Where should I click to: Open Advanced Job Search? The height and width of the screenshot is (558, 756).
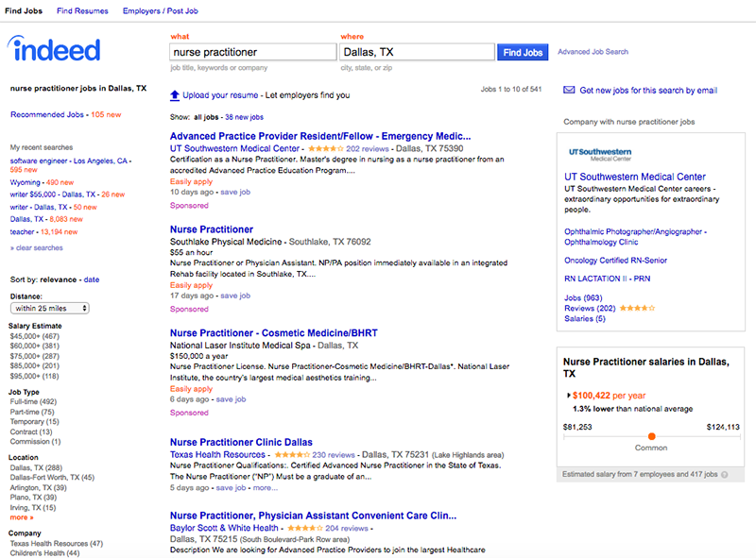coord(593,52)
